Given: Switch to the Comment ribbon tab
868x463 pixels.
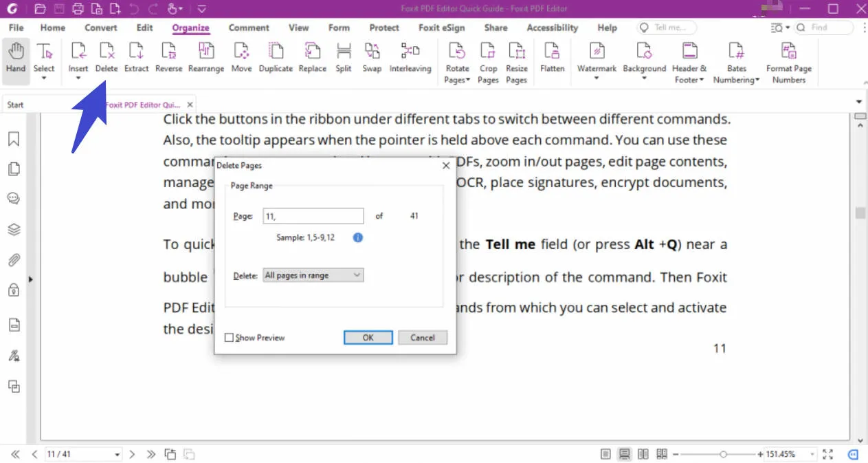Looking at the screenshot, I should [x=249, y=28].
